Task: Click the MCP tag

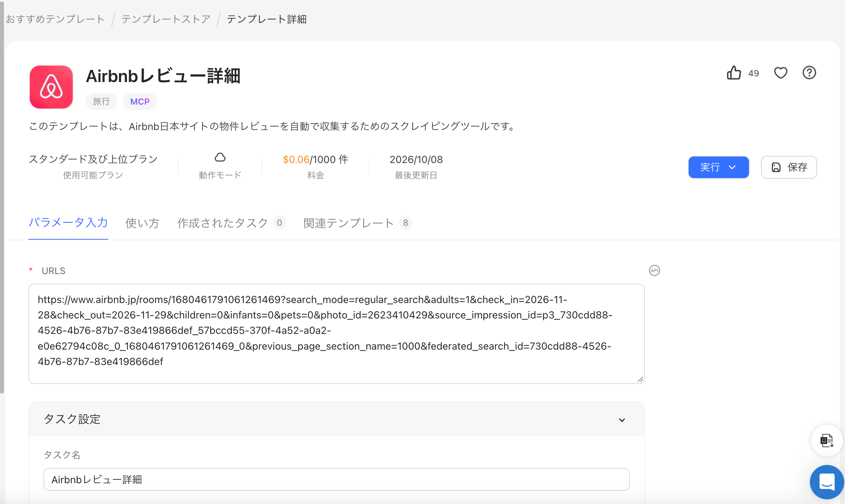Action: coord(140,102)
